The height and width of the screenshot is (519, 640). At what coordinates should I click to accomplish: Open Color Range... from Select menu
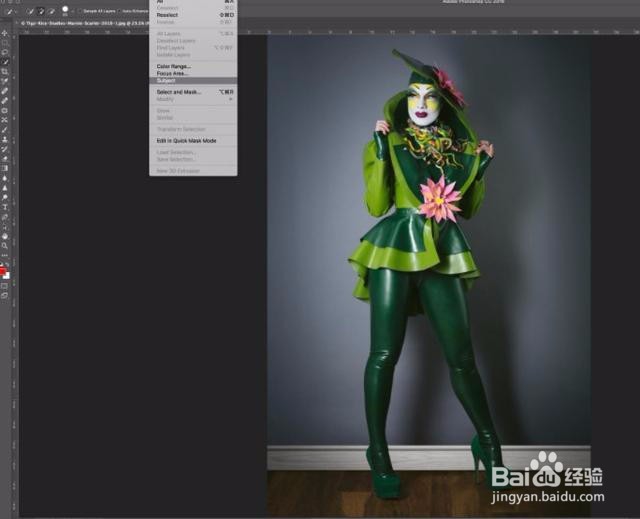click(x=193, y=66)
